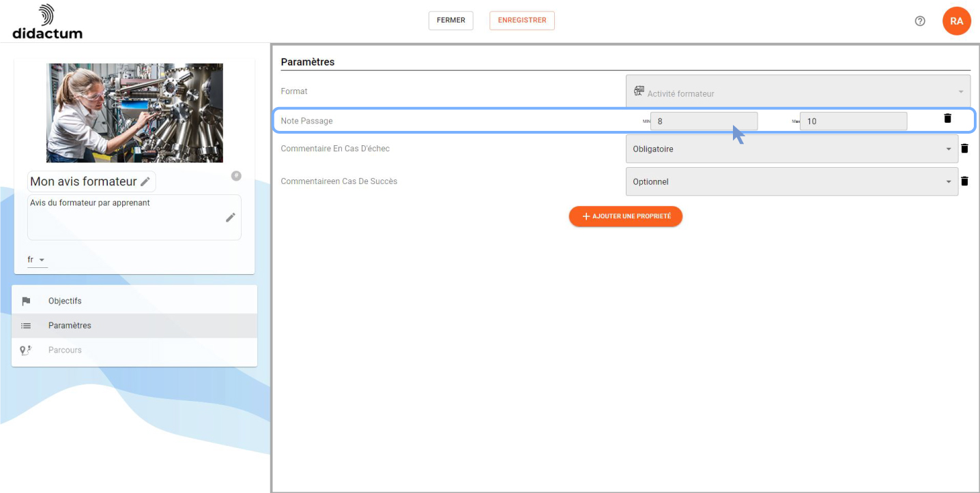Select the Paramètres menu item
The width and height of the screenshot is (980, 493).
click(x=134, y=326)
